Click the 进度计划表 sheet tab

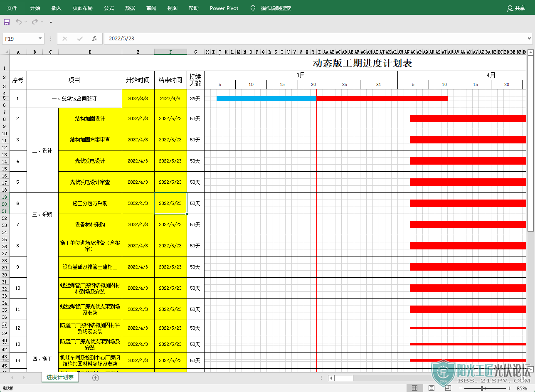point(60,377)
